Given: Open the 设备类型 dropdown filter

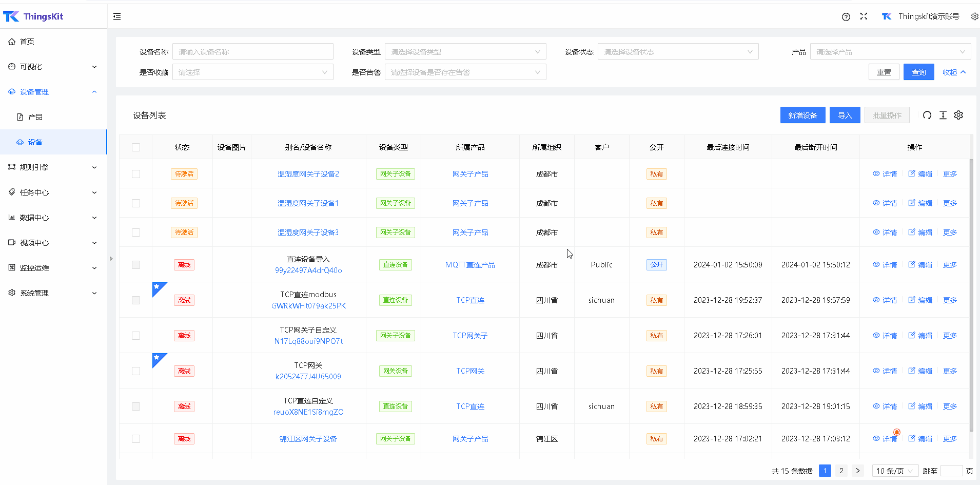Looking at the screenshot, I should click(x=465, y=52).
